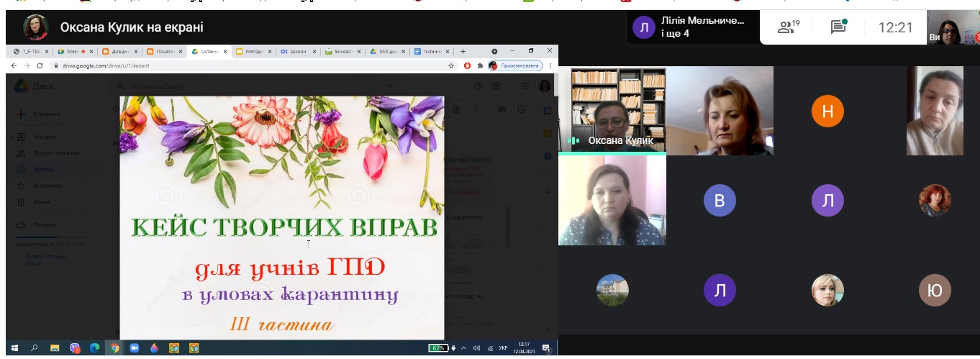
Task: Select Оксана Кулик's video tile
Action: point(612,109)
